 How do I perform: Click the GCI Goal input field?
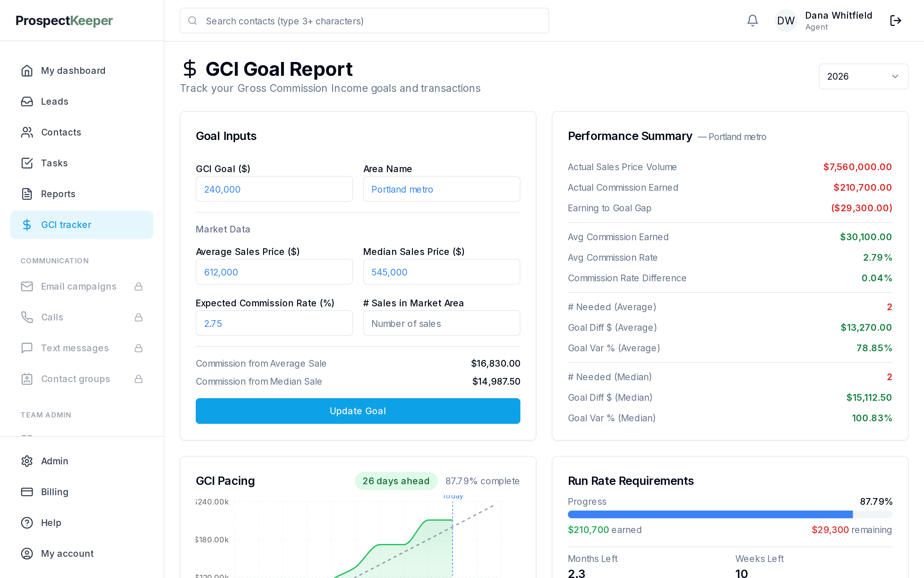point(274,189)
